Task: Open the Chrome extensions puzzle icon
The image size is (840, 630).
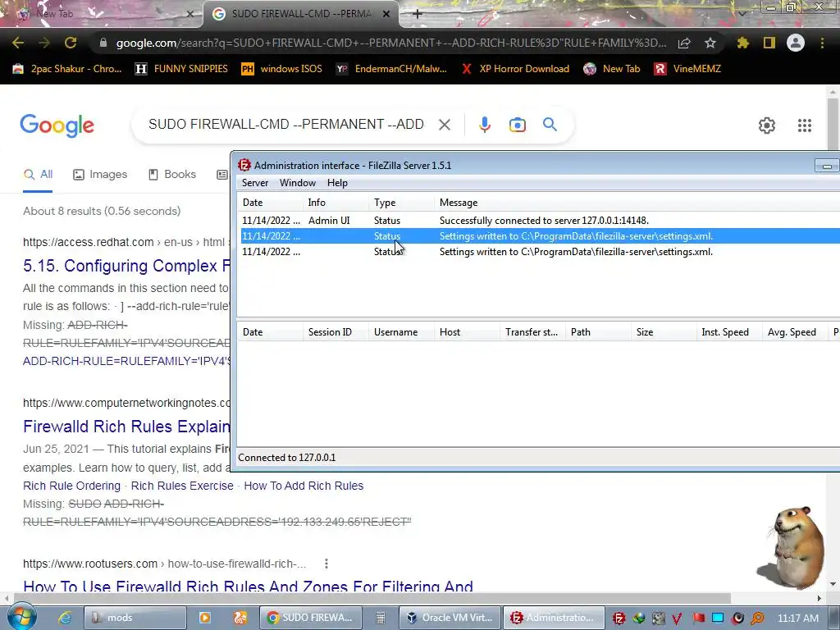Action: pos(742,43)
